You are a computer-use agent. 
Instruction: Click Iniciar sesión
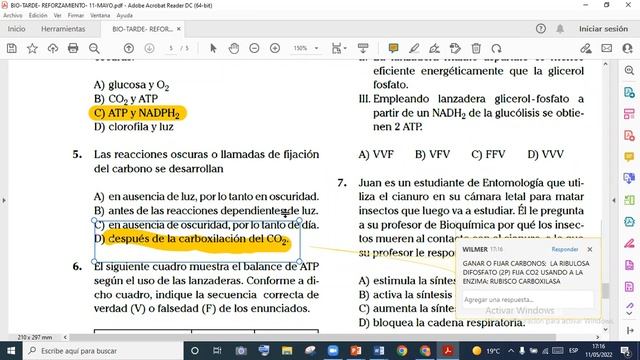click(x=603, y=29)
